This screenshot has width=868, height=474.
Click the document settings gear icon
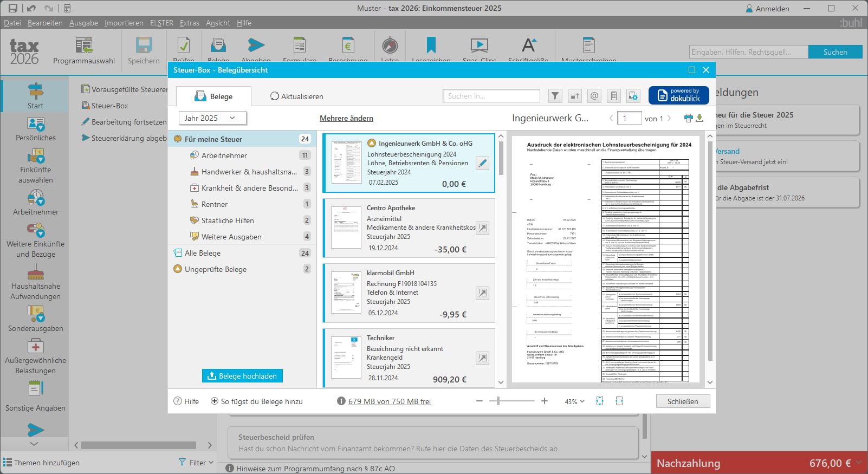633,96
